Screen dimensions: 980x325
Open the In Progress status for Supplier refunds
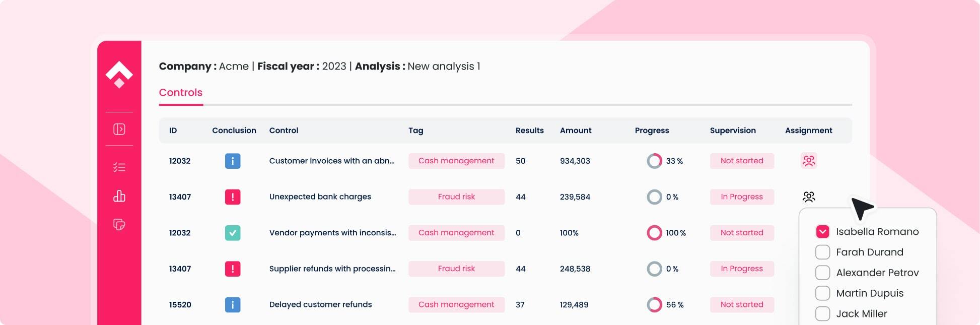pyautogui.click(x=741, y=269)
